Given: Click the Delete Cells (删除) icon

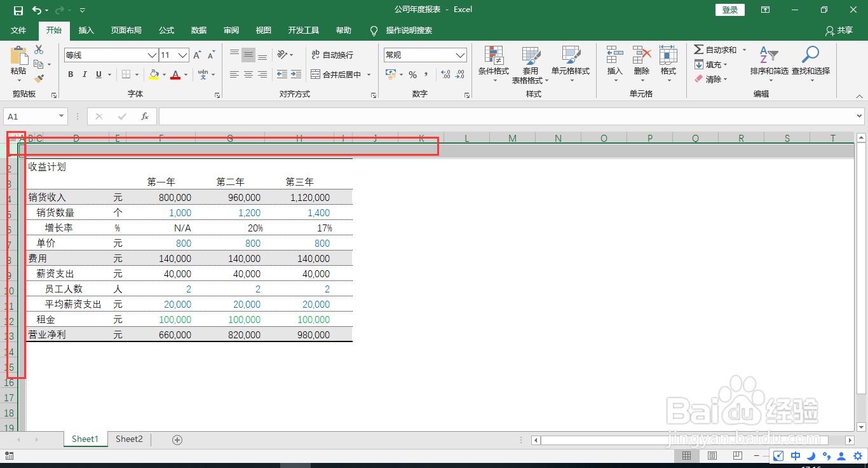Looking at the screenshot, I should (641, 64).
